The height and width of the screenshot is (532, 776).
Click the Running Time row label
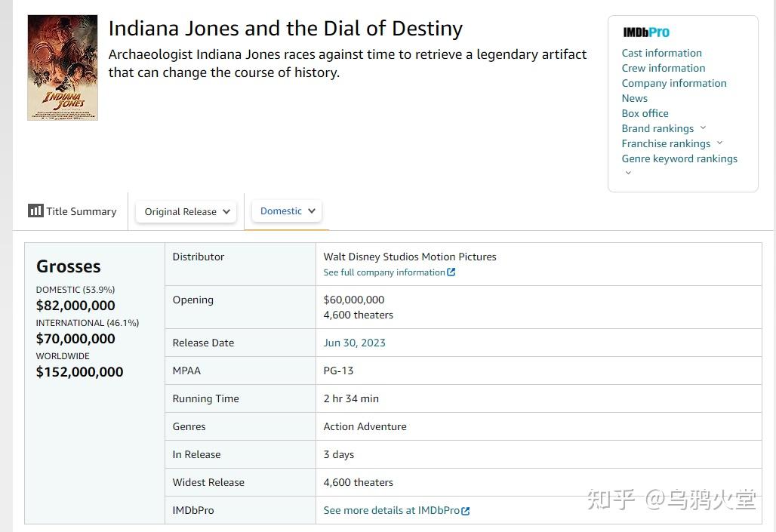click(205, 399)
